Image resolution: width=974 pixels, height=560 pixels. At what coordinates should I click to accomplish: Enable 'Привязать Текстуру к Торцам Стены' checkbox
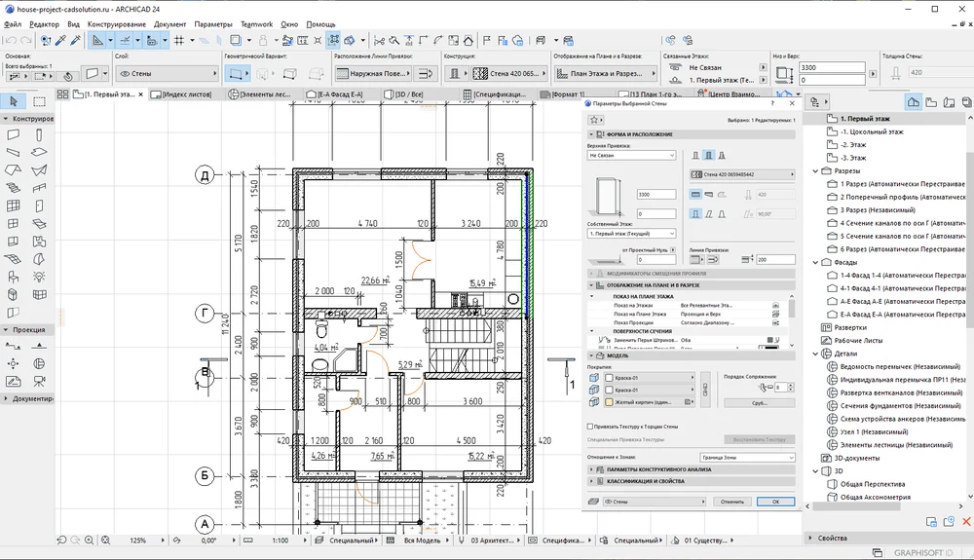[x=590, y=427]
